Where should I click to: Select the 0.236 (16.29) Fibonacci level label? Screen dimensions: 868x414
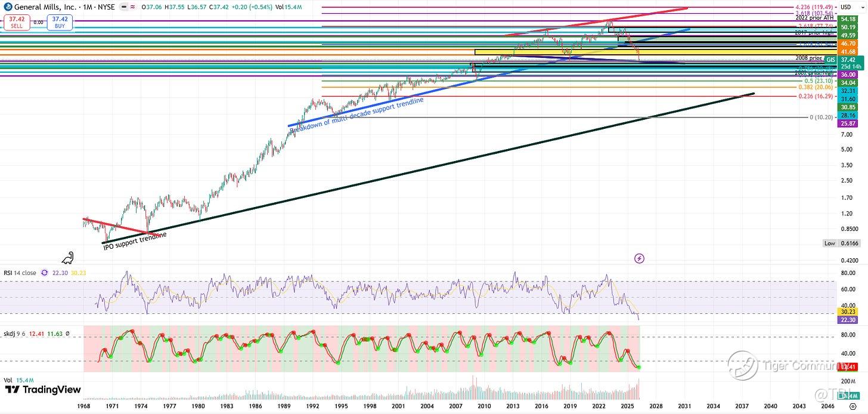[x=816, y=96]
